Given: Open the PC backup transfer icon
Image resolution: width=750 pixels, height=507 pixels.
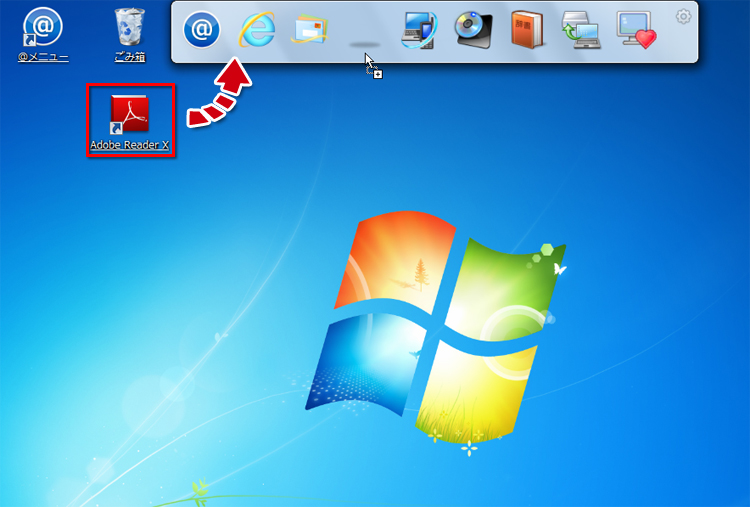Looking at the screenshot, I should point(582,30).
